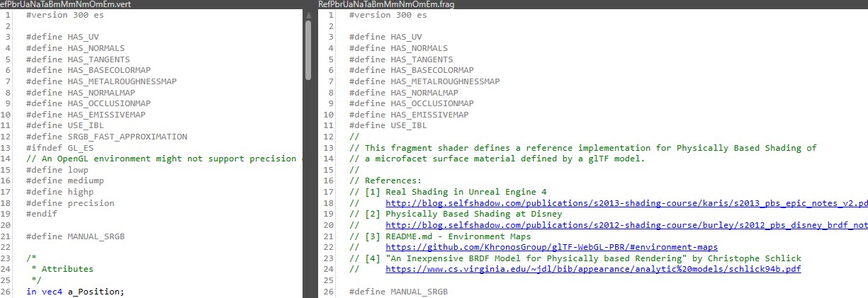Click '#define HAS_EMISSIVEMAP' in the .frag pane
The height and width of the screenshot is (298, 868).
click(x=410, y=115)
